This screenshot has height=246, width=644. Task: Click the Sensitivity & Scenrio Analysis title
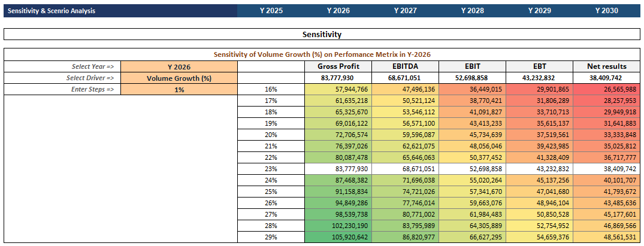(52, 11)
